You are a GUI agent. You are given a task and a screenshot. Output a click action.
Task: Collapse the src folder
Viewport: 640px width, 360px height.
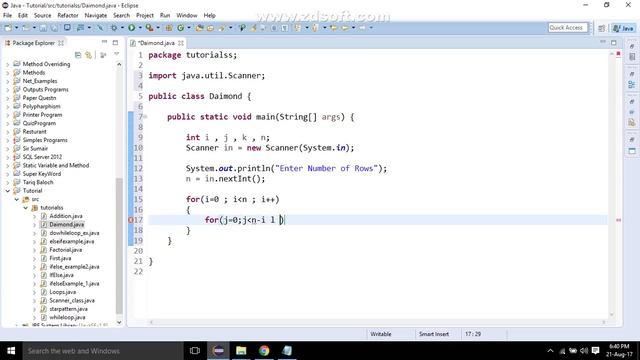[16, 200]
